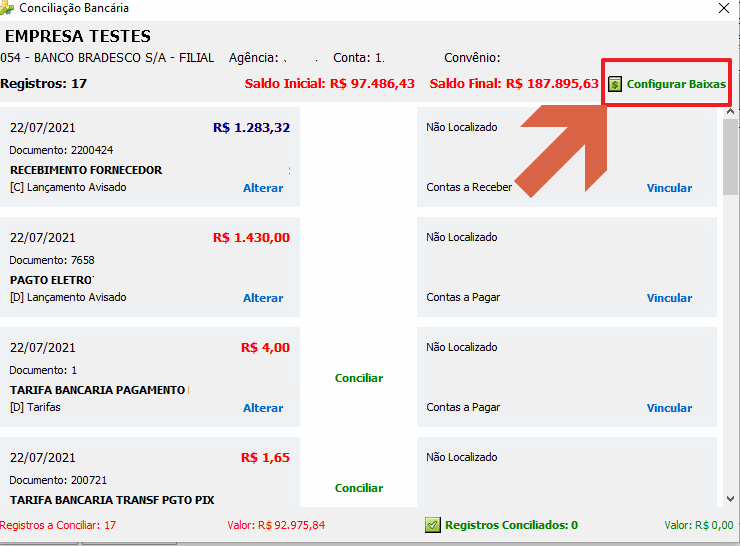Click Alterar for RECEBIMENTO FORNECEDOR entry
This screenshot has height=546, width=740.
pyautogui.click(x=263, y=188)
